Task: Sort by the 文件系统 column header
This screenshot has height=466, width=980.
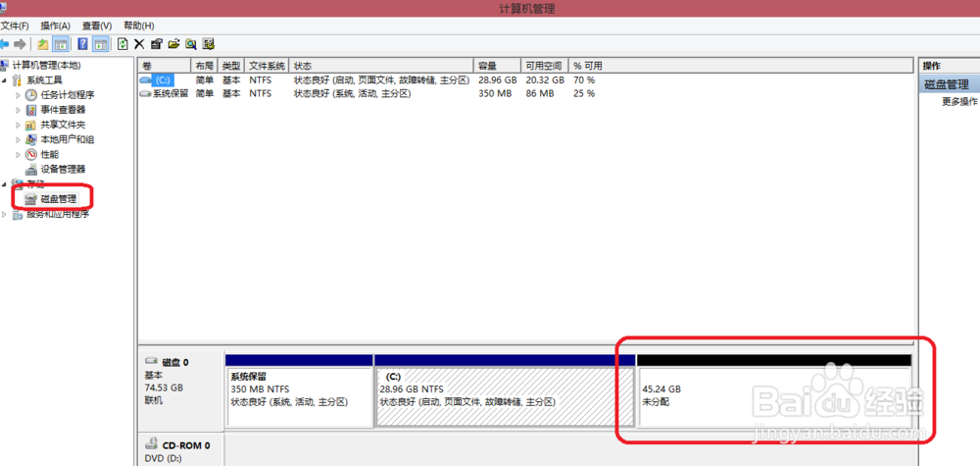Action: (268, 66)
